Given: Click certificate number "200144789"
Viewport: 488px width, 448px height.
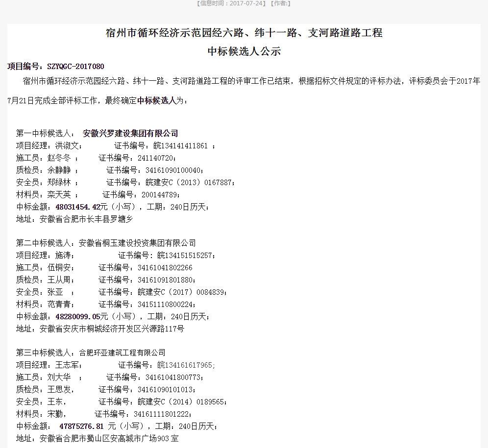Looking at the screenshot, I should [159, 195].
